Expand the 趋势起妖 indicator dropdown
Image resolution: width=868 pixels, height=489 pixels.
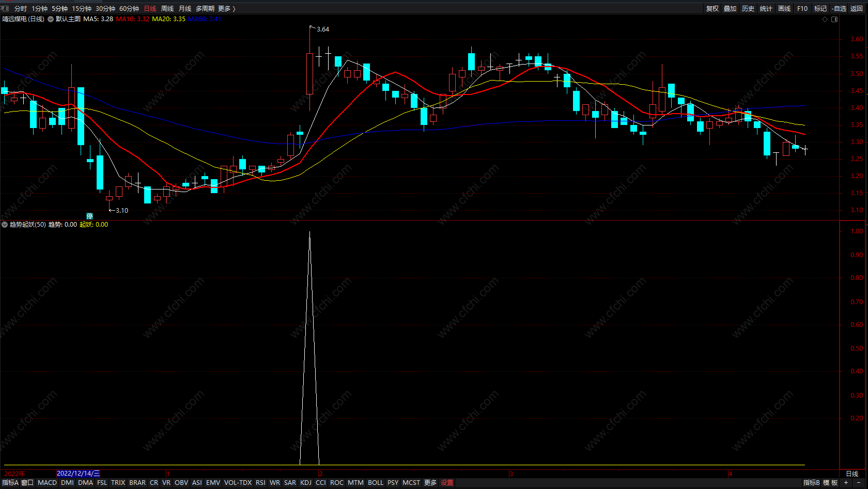point(5,225)
